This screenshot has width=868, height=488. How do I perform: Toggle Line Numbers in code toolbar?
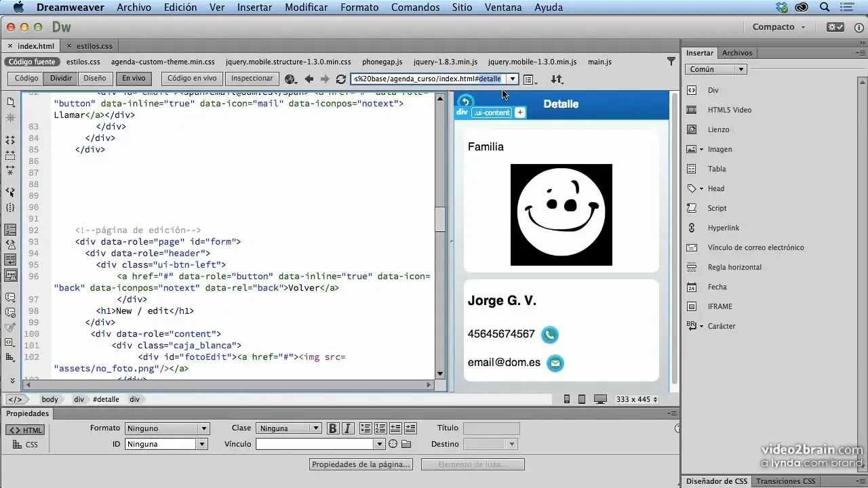click(10, 230)
